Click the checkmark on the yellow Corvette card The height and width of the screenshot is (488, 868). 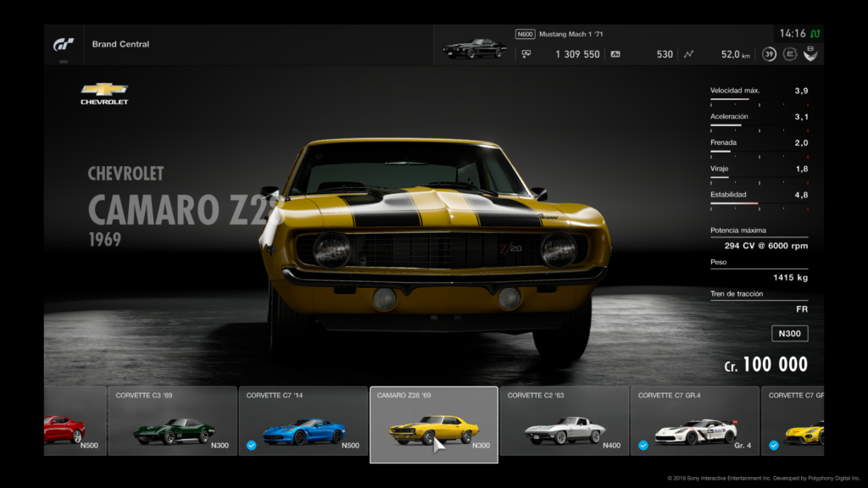coord(774,445)
